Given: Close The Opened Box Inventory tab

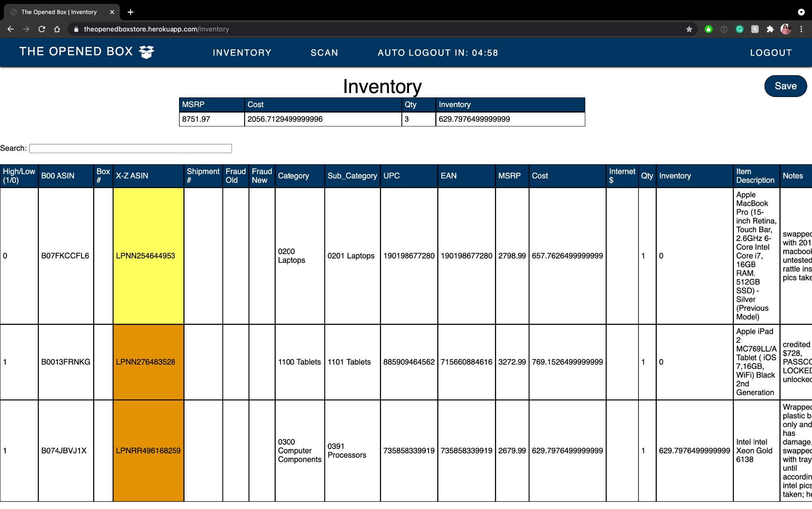Looking at the screenshot, I should (x=112, y=12).
